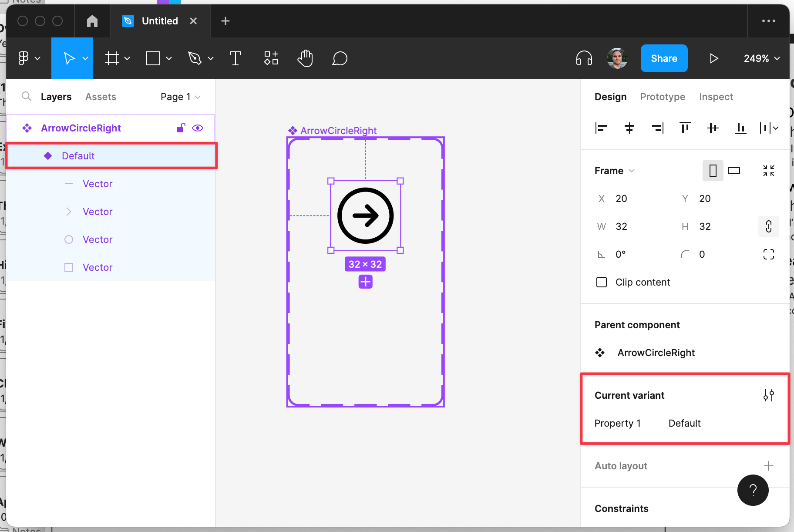This screenshot has height=532, width=794.
Task: Open zoom level 249% dropdown
Action: pyautogui.click(x=762, y=58)
